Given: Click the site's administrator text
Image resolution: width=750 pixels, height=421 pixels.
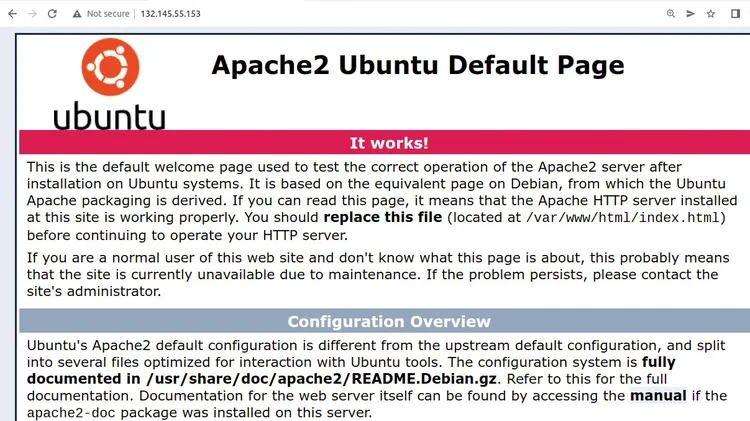Looking at the screenshot, I should click(x=93, y=291).
